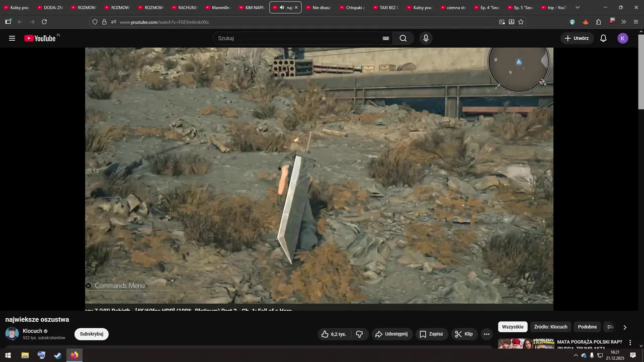Open the Utwórz create menu
Viewport: 644px width, 362px height.
577,38
